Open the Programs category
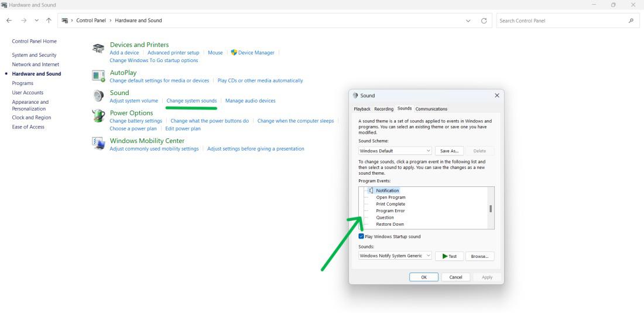Image resolution: width=644 pixels, height=313 pixels. (23, 83)
